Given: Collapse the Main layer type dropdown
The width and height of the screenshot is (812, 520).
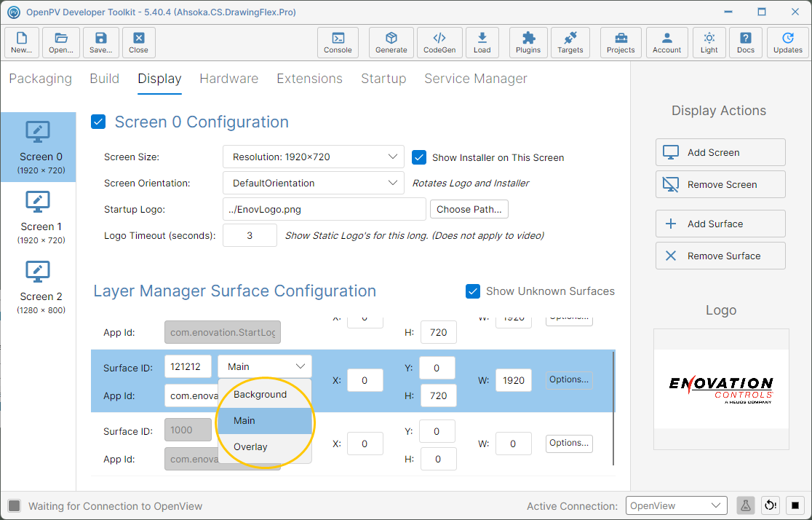Looking at the screenshot, I should 265,366.
